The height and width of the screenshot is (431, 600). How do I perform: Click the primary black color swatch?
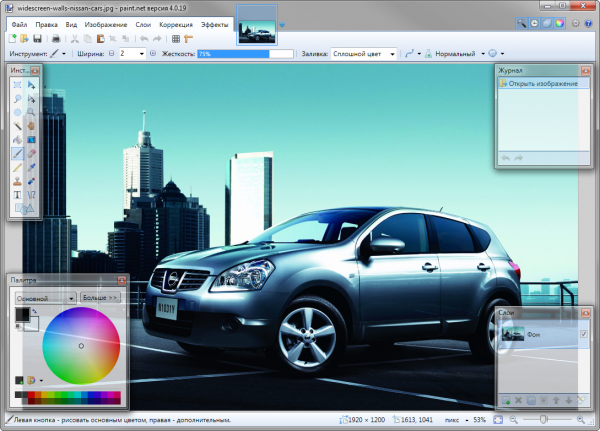(x=22, y=315)
